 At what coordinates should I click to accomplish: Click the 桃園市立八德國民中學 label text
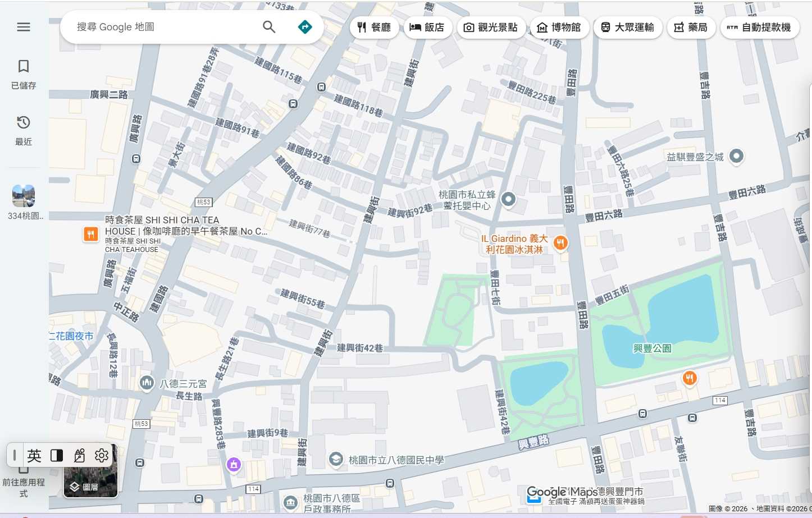coord(396,460)
